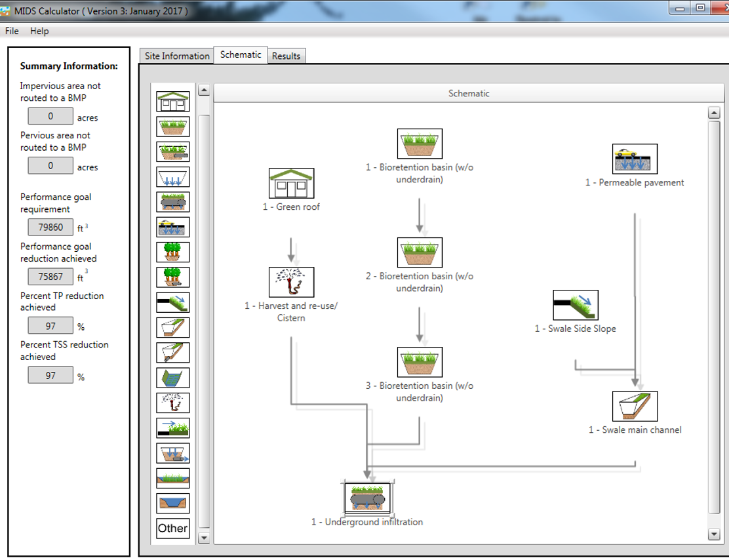Click the 1 - Swale main channel node
The image size is (729, 560).
(635, 407)
